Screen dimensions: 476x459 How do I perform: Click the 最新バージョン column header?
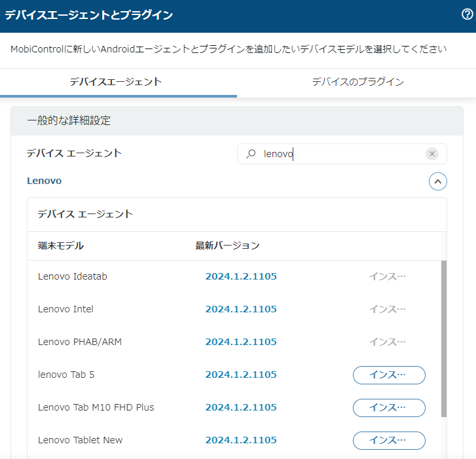pos(227,246)
